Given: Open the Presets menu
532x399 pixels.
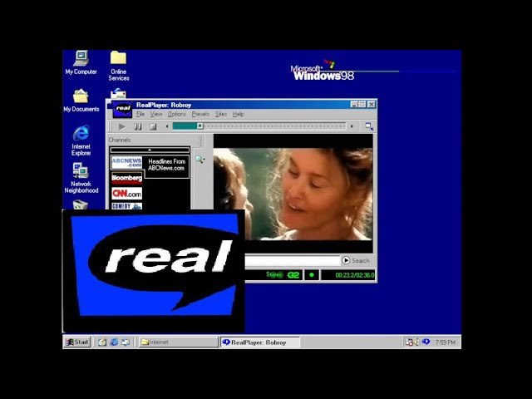Looking at the screenshot, I should point(200,115).
